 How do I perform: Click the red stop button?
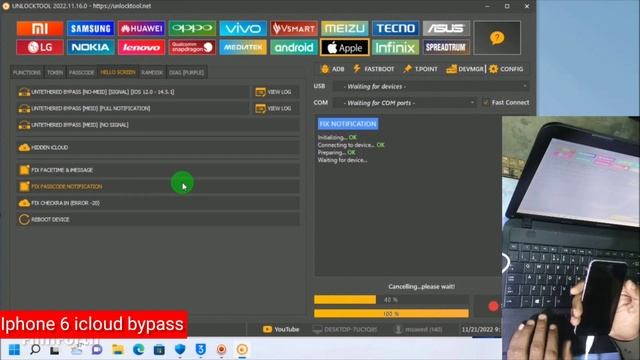coord(493,306)
